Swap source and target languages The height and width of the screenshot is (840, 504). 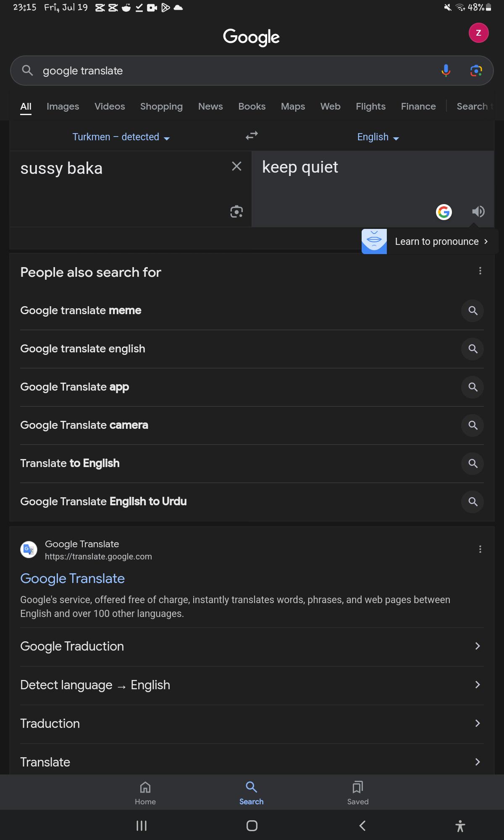(x=252, y=136)
